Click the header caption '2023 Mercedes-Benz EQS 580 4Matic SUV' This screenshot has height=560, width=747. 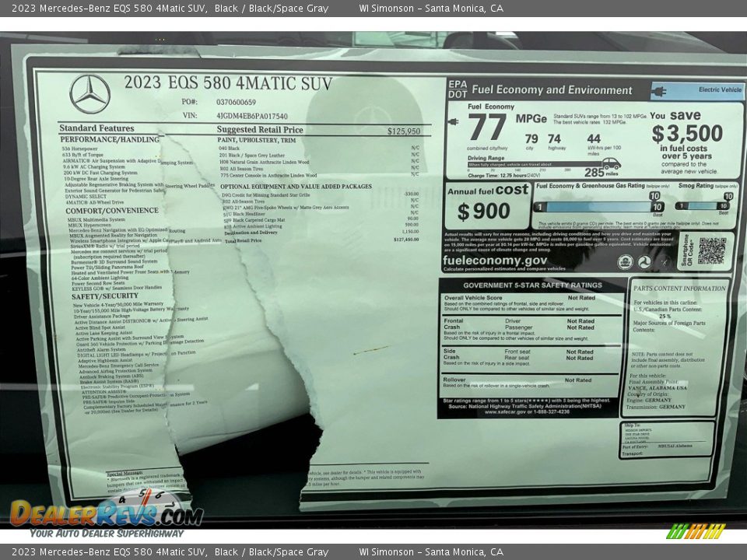point(109,8)
